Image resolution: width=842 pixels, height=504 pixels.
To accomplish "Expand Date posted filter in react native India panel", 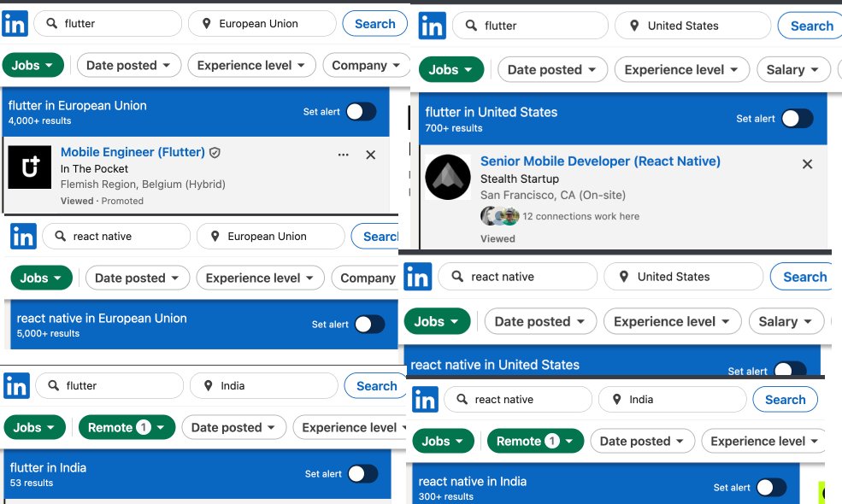I will [x=642, y=441].
